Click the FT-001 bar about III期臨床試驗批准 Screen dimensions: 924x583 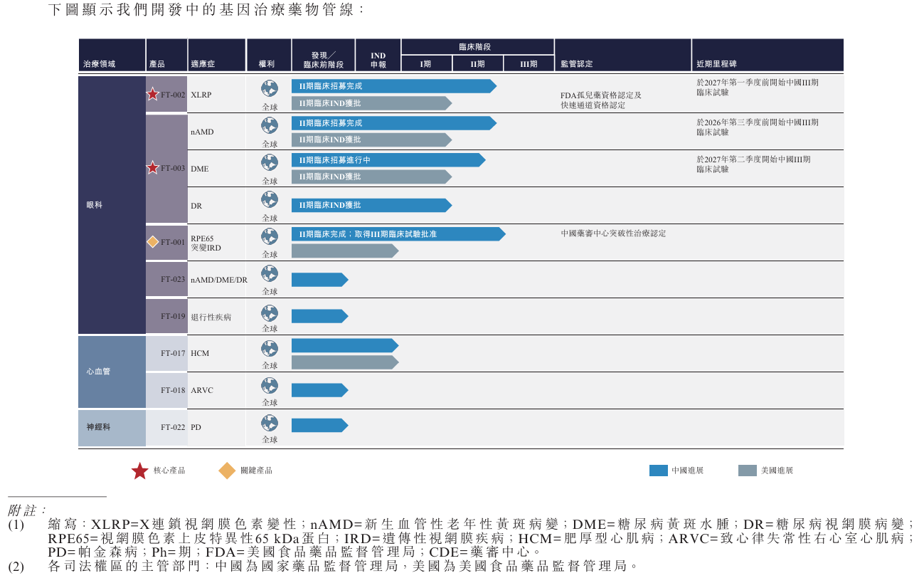coord(398,234)
